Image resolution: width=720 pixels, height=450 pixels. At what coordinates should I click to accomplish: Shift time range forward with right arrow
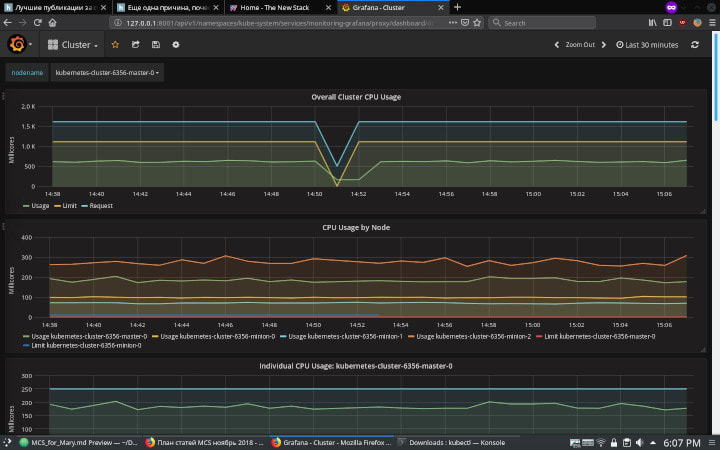click(x=605, y=44)
